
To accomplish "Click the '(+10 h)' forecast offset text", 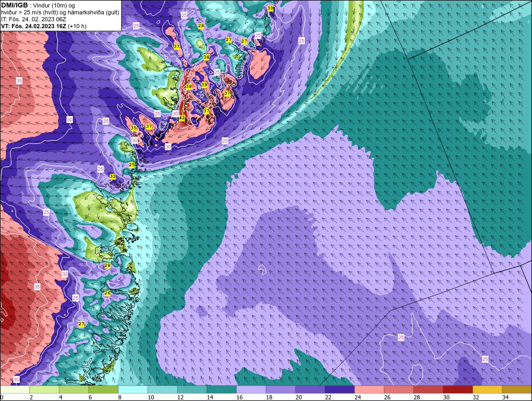I will [77, 26].
